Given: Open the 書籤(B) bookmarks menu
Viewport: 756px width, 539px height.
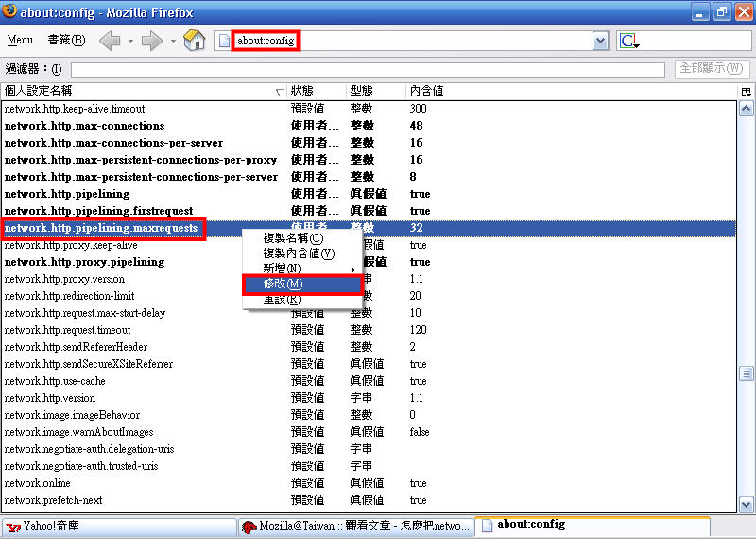Looking at the screenshot, I should click(66, 40).
